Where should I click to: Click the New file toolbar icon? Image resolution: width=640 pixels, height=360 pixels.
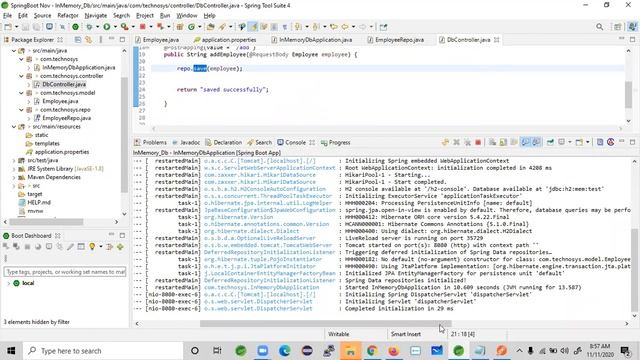(8, 27)
